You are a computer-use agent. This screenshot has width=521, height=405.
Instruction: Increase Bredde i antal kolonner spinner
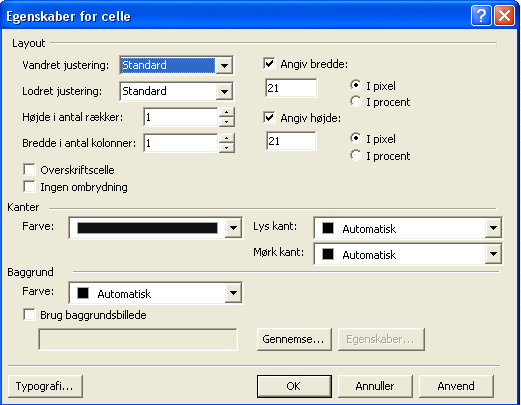click(x=227, y=138)
